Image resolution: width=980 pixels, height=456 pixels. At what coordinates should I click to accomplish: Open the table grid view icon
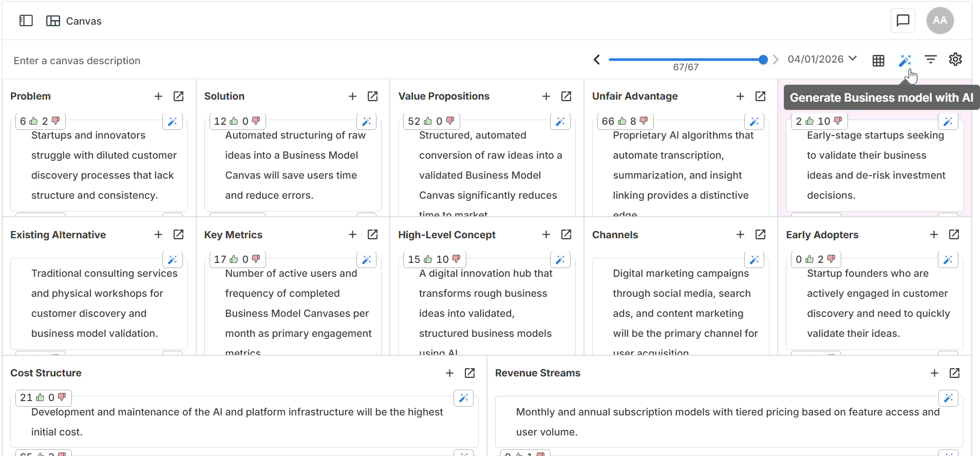pos(878,61)
